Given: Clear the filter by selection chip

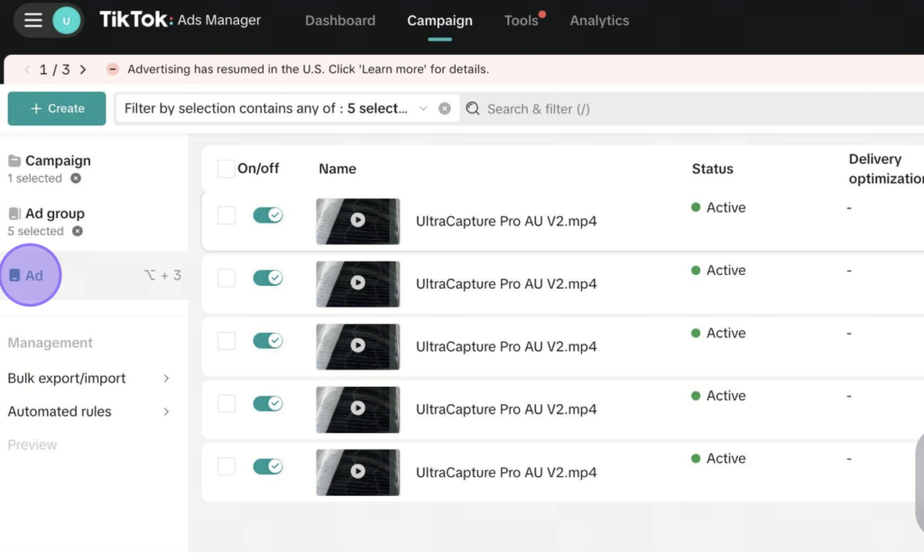Looking at the screenshot, I should [x=445, y=108].
